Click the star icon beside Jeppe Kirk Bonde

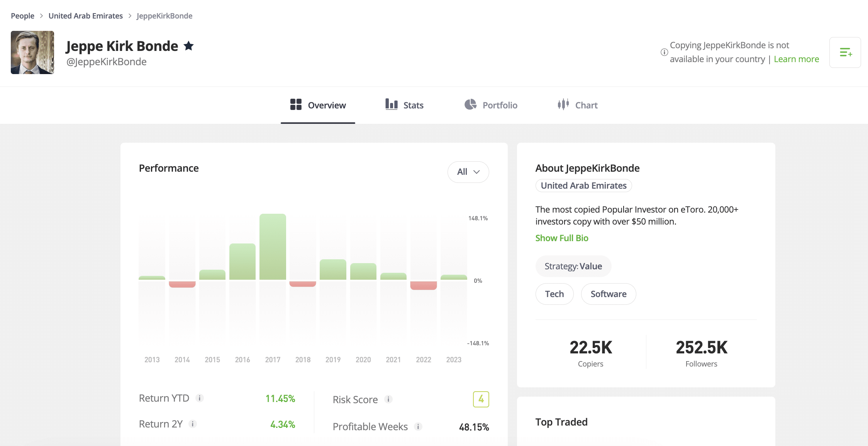(188, 46)
